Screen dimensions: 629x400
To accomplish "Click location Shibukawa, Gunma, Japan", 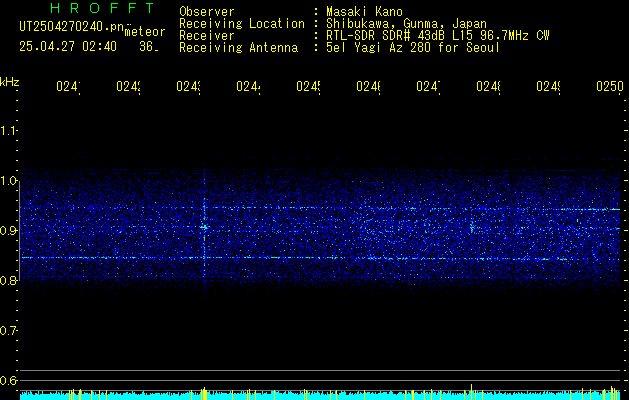I will click(406, 24).
